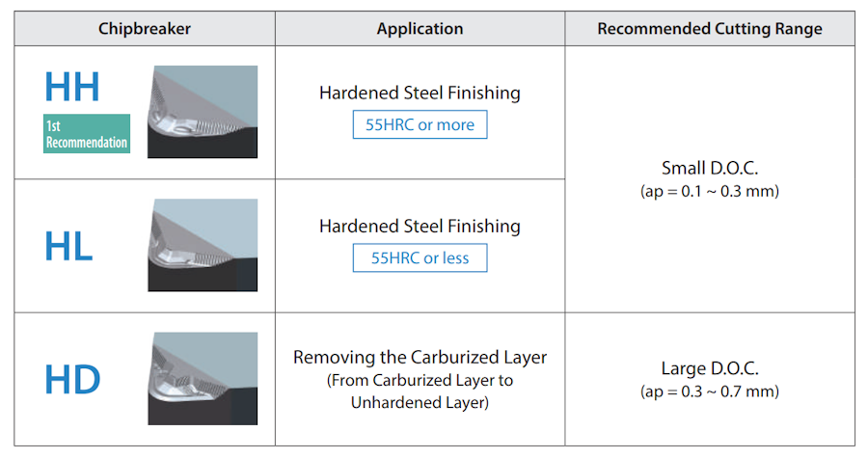The image size is (868, 458).
Task: Click the '55HRC or more' box
Action: (420, 125)
